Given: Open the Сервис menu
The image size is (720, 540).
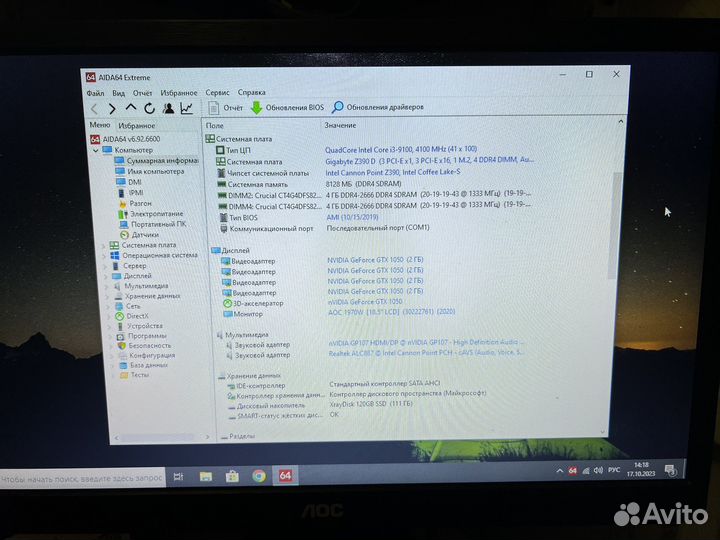Looking at the screenshot, I should coord(217,92).
